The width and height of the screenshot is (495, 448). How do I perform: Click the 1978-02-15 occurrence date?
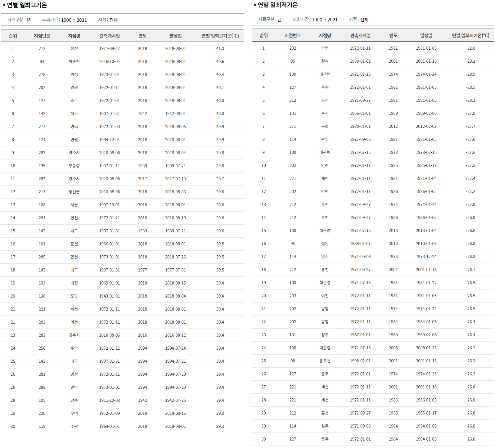(x=426, y=152)
